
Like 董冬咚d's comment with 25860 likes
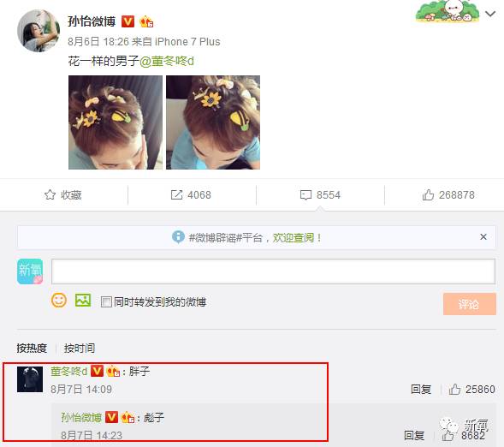tap(454, 389)
